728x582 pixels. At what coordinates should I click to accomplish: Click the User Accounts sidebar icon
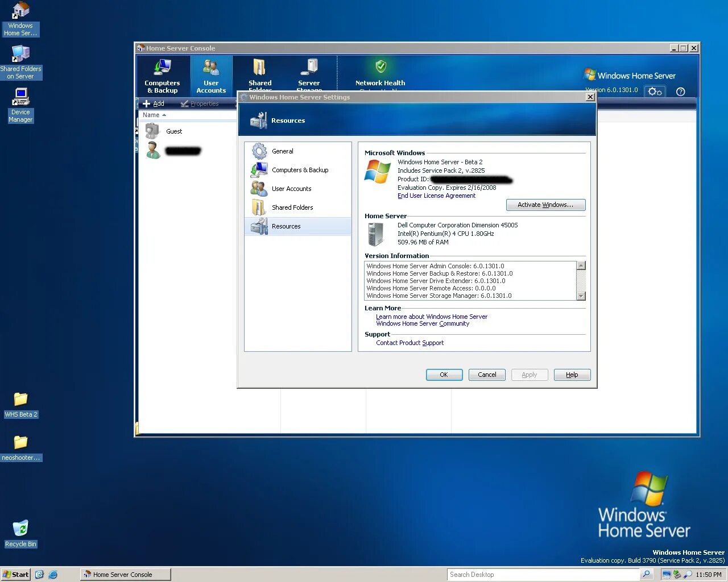[259, 189]
